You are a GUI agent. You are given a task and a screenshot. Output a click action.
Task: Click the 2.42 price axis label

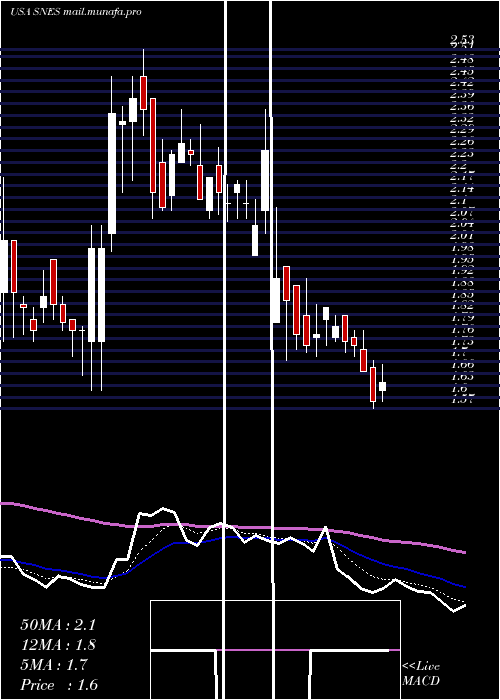tap(462, 83)
